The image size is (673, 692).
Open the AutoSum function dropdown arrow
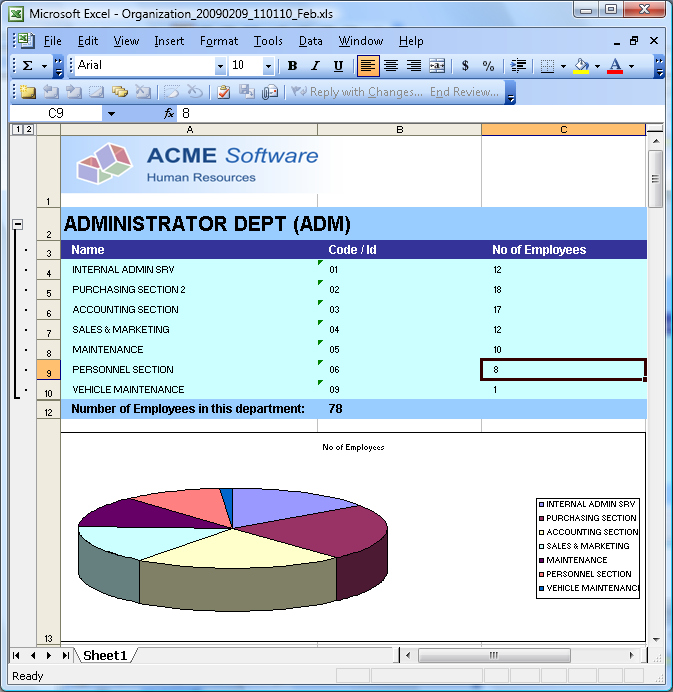tap(44, 67)
